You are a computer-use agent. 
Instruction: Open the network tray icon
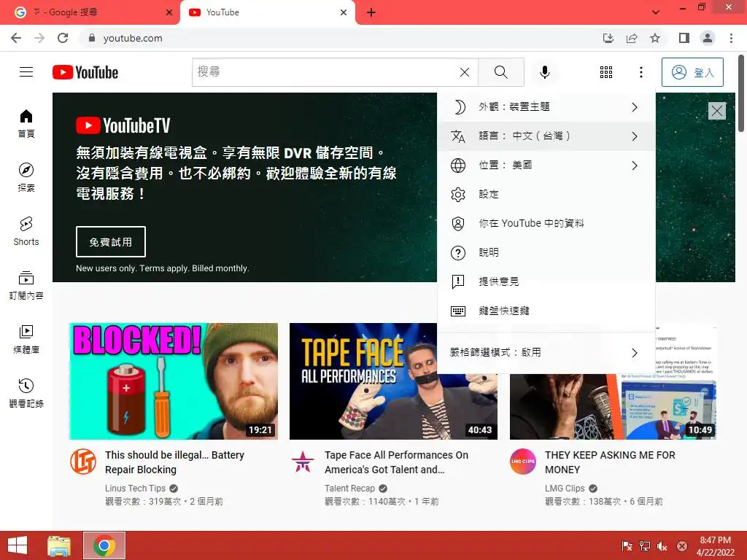click(x=645, y=546)
